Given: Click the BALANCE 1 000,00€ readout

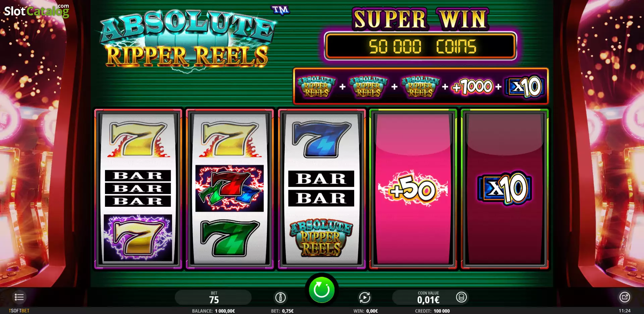Looking at the screenshot, I should click(213, 311).
